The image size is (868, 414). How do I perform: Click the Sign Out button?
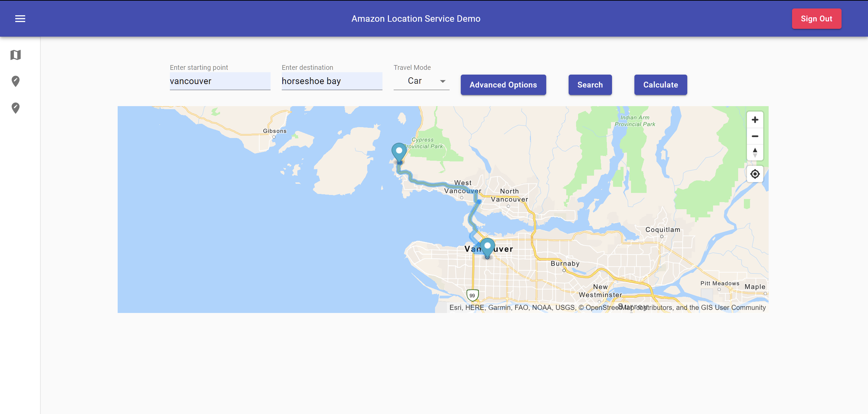click(x=816, y=19)
